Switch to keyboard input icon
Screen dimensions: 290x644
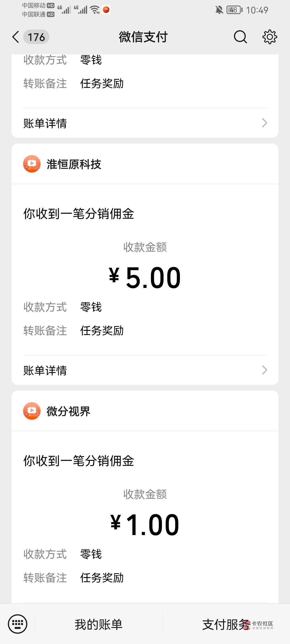18,624
